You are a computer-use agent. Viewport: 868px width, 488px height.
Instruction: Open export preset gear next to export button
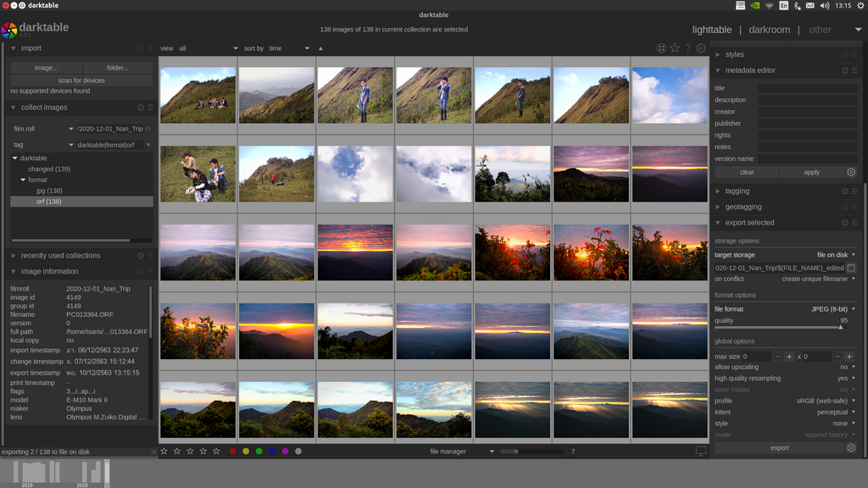(851, 447)
